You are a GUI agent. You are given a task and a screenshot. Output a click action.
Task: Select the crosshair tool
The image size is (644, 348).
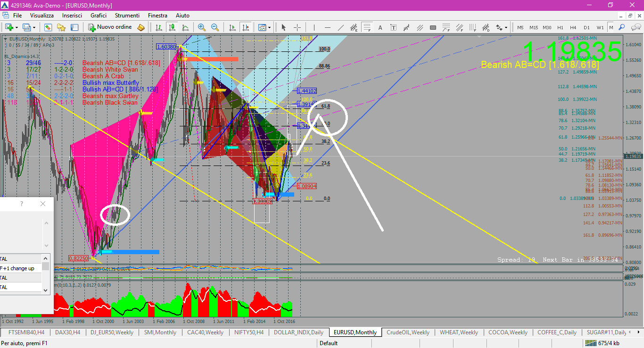297,27
